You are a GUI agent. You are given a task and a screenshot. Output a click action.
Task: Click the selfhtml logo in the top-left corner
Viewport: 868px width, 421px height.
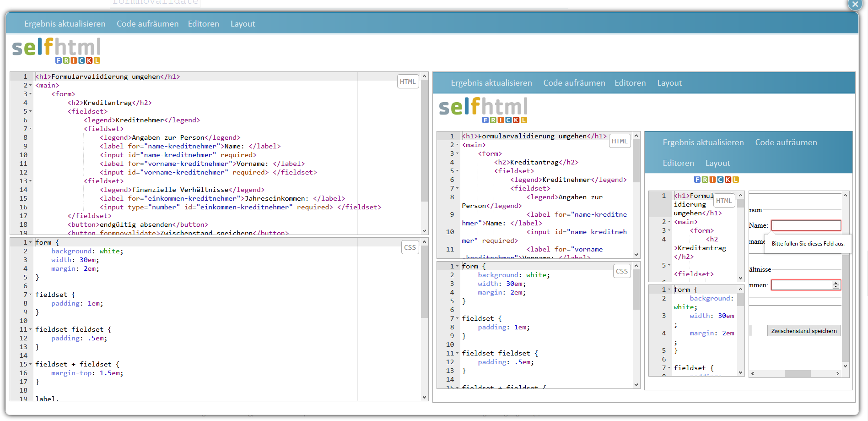[x=55, y=46]
